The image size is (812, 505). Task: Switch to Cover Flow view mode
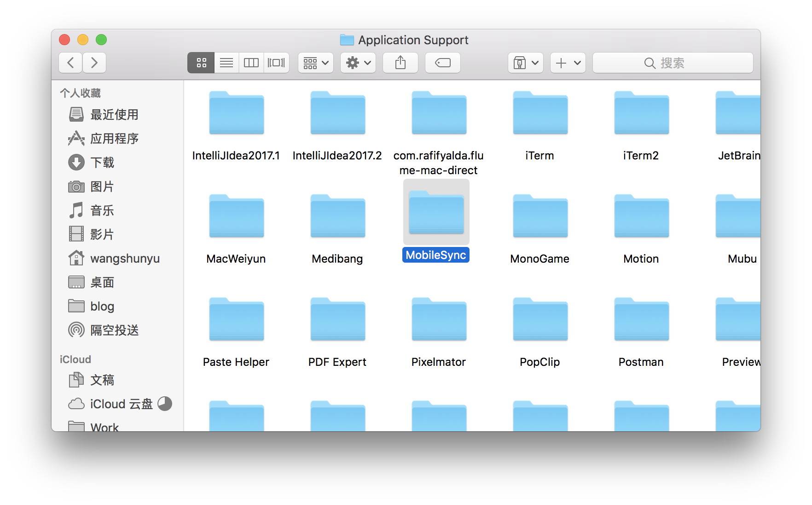point(276,63)
